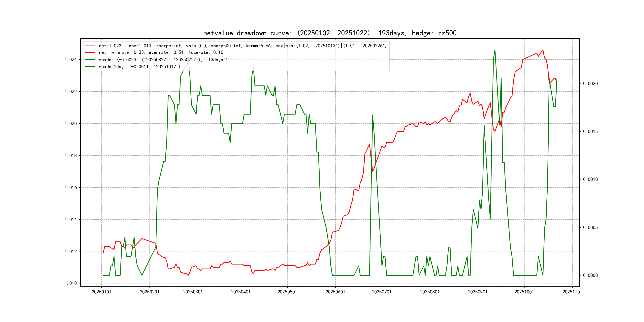The height and width of the screenshot is (322, 644).
Task: Click the 20250601 x-axis date label
Action: [335, 292]
